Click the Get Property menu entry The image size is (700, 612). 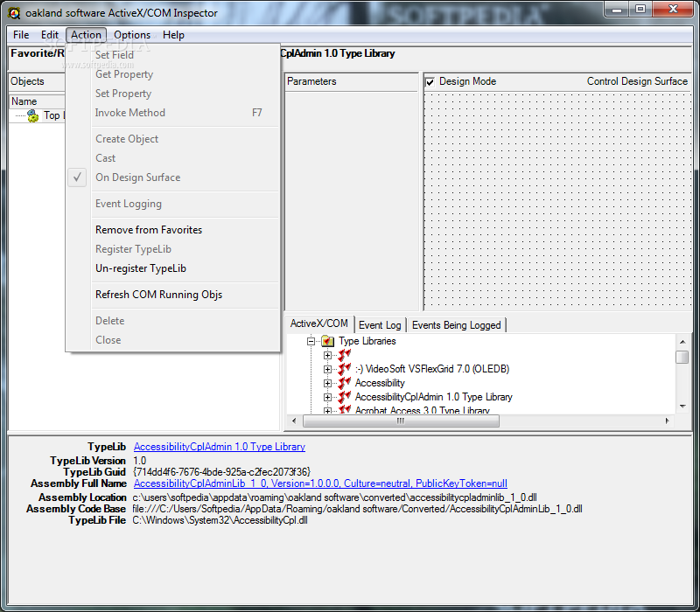point(172,74)
